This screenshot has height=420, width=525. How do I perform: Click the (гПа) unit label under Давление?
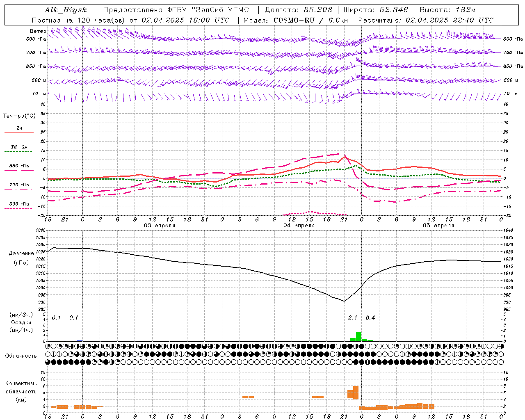pyautogui.click(x=21, y=262)
